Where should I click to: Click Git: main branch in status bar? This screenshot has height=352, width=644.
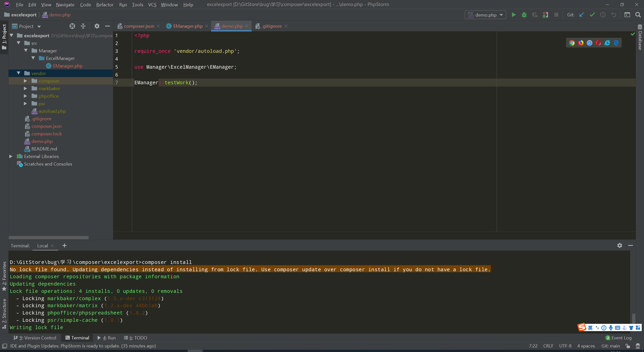pyautogui.click(x=610, y=346)
